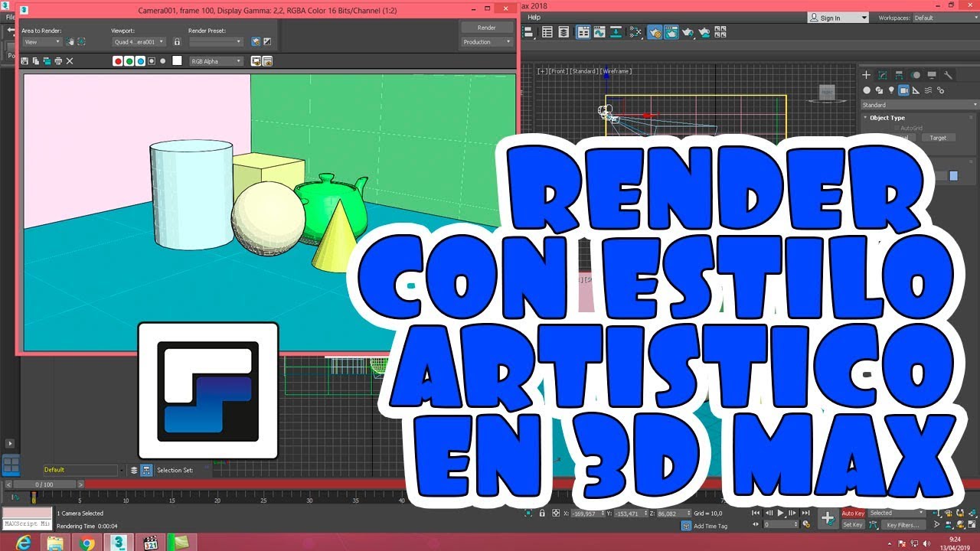Switch to the Create command panel tab
This screenshot has width=980, height=551.
tap(866, 75)
